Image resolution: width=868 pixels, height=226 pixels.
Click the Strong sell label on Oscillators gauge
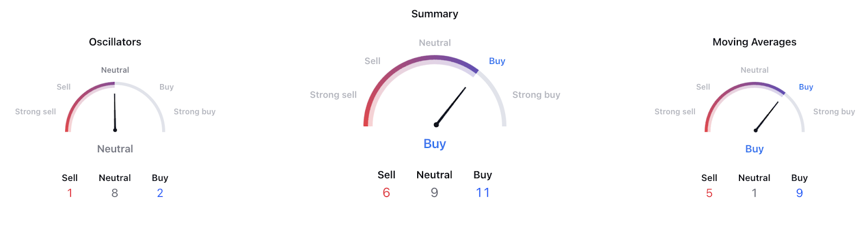35,112
